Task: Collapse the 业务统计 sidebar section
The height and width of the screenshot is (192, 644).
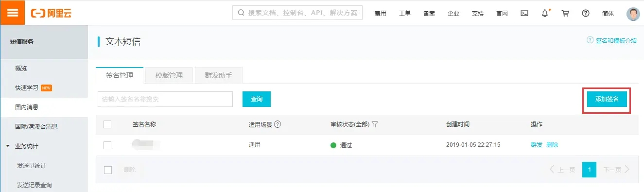Action: pos(8,146)
